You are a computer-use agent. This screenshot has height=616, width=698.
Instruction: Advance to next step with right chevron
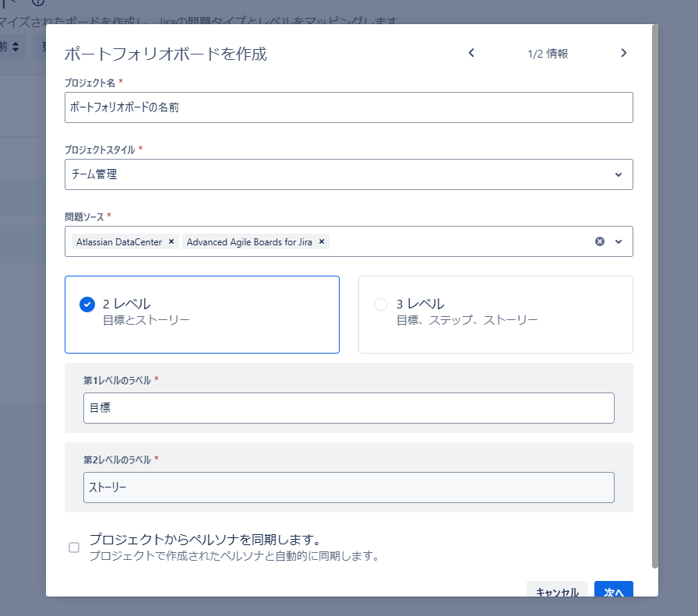coord(623,53)
